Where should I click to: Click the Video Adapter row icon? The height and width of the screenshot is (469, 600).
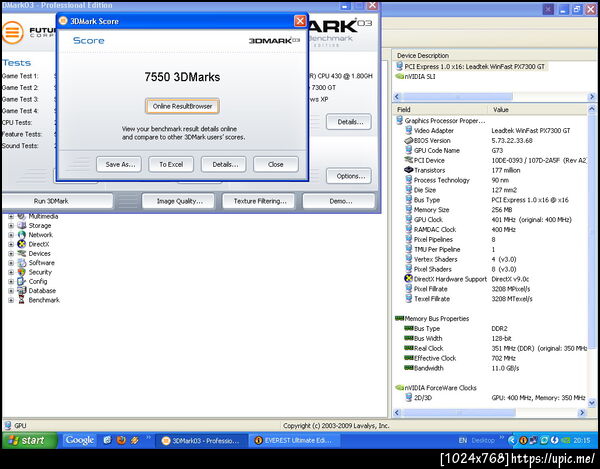pos(409,130)
